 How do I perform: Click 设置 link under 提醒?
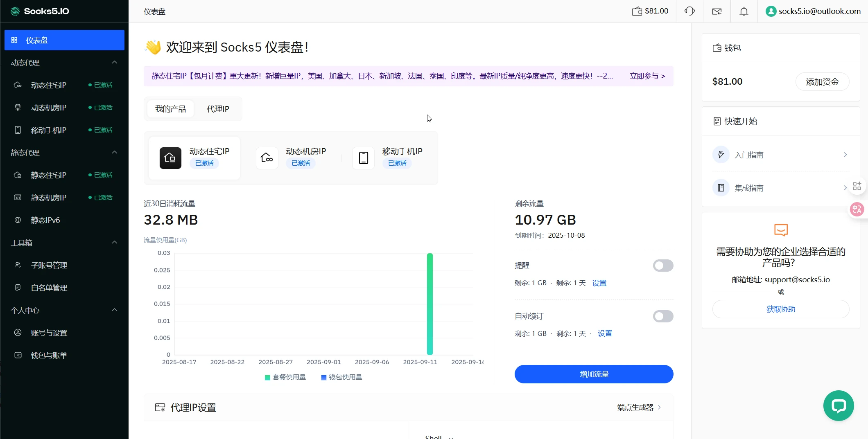(599, 283)
